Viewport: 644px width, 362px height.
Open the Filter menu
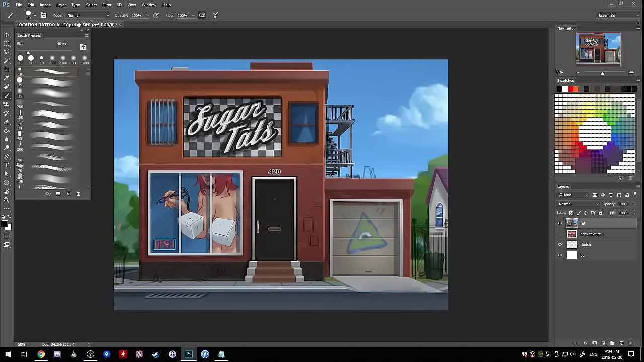107,5
